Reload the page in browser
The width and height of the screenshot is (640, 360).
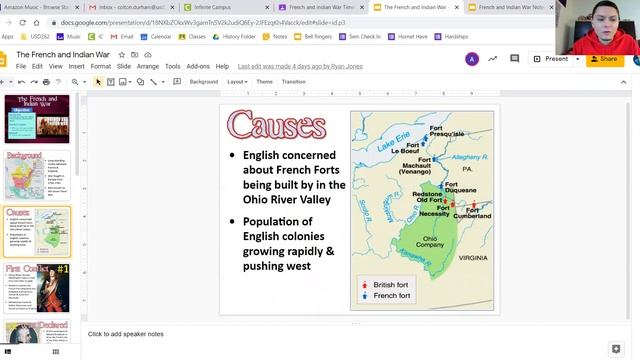(x=22, y=23)
